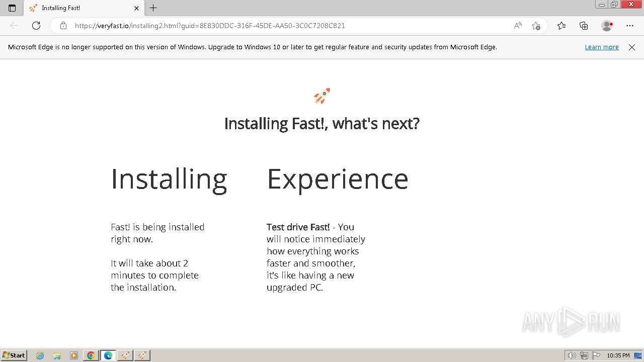
Task: Reload the page with the refresh icon
Action: pyautogui.click(x=36, y=26)
